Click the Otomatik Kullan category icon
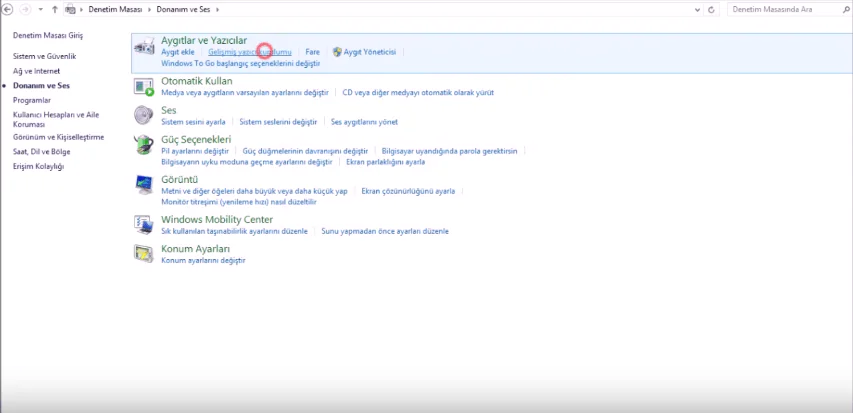 point(144,87)
